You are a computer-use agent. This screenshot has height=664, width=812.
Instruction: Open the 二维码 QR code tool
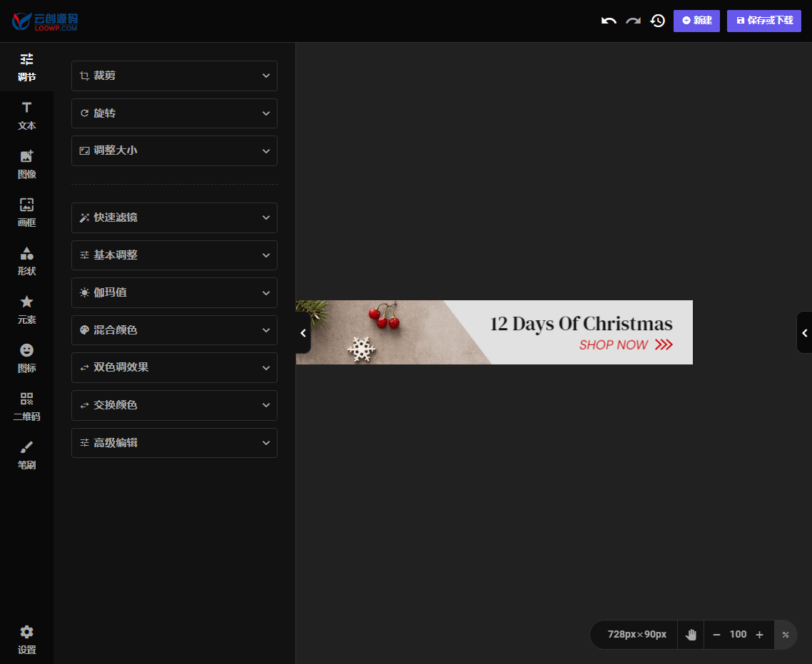tap(26, 407)
